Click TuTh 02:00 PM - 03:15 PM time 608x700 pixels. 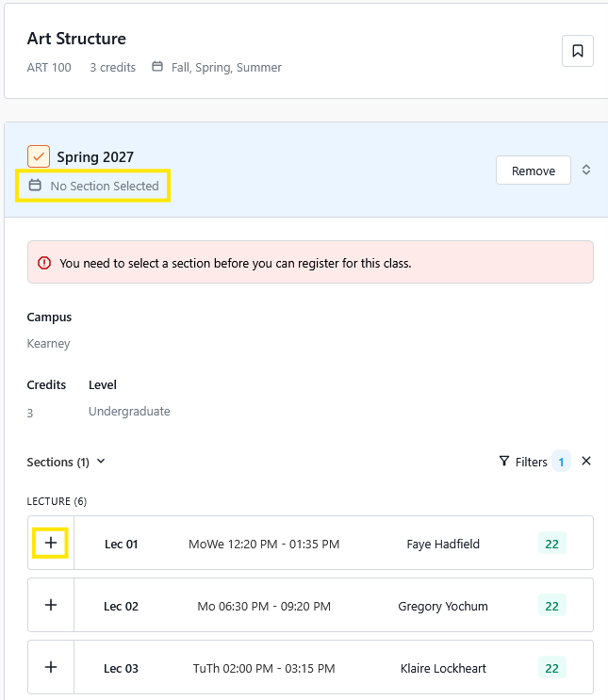point(264,668)
